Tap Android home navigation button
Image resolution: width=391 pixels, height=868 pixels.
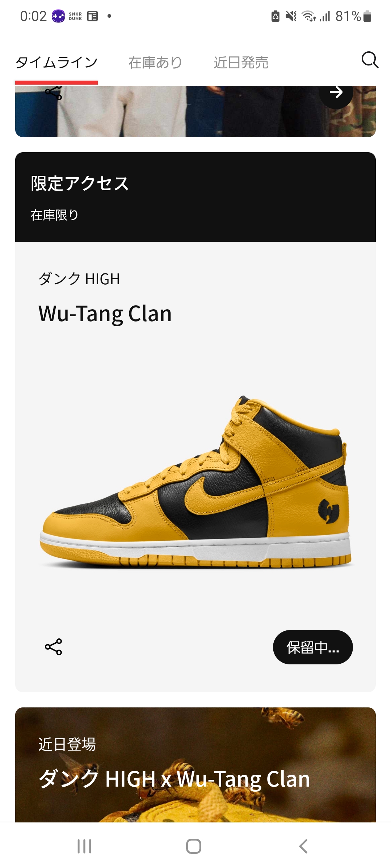pos(194,846)
